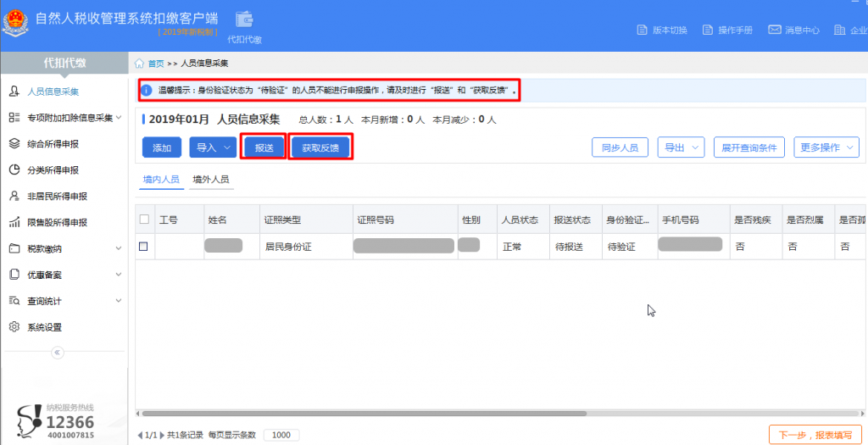Image resolution: width=868 pixels, height=445 pixels.
Task: Click the 居民身份证 cell
Action: [x=307, y=247]
